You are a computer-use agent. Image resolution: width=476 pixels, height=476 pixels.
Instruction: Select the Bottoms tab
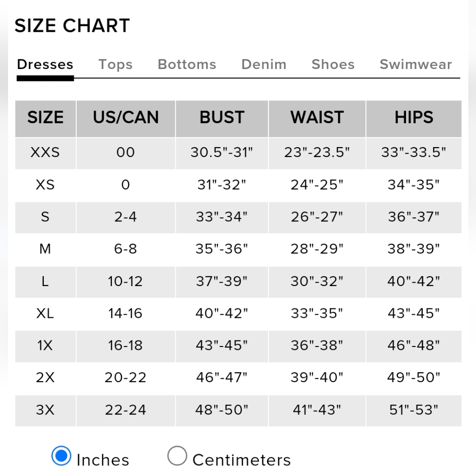pyautogui.click(x=187, y=65)
